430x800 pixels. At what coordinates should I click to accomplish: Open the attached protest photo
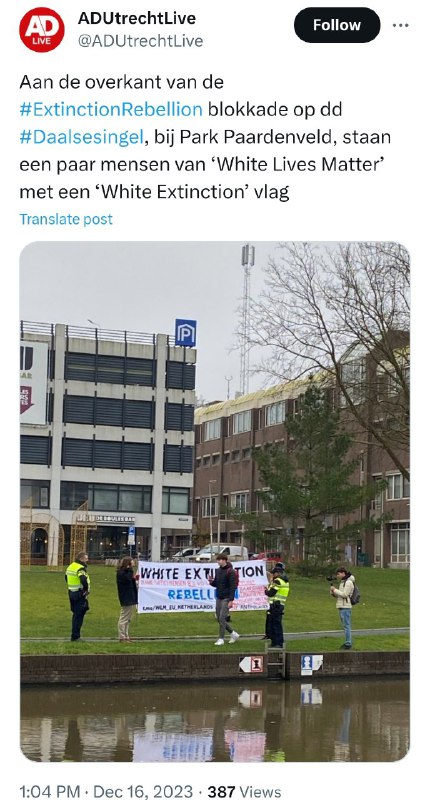215,502
